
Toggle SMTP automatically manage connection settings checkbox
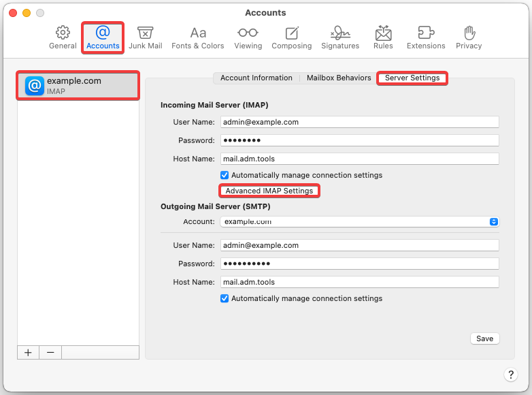coord(225,298)
